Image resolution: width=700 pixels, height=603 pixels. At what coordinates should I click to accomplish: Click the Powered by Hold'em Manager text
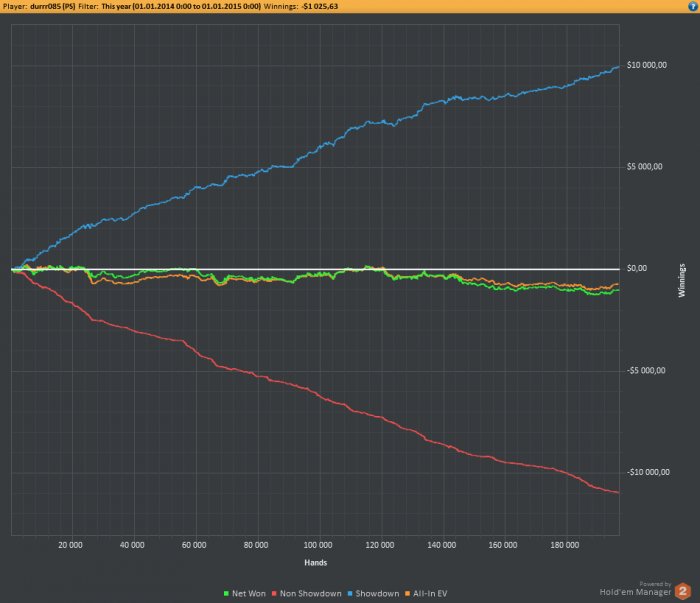(x=635, y=589)
